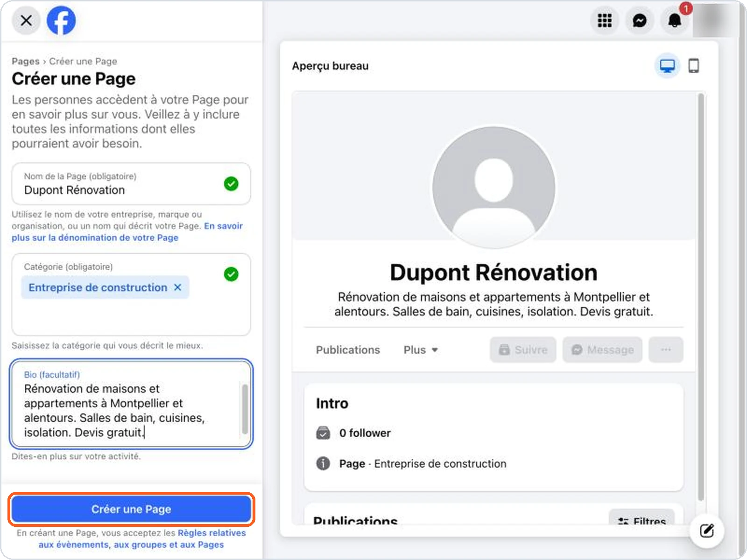
Task: Open the apps grid menu icon
Action: 605,21
